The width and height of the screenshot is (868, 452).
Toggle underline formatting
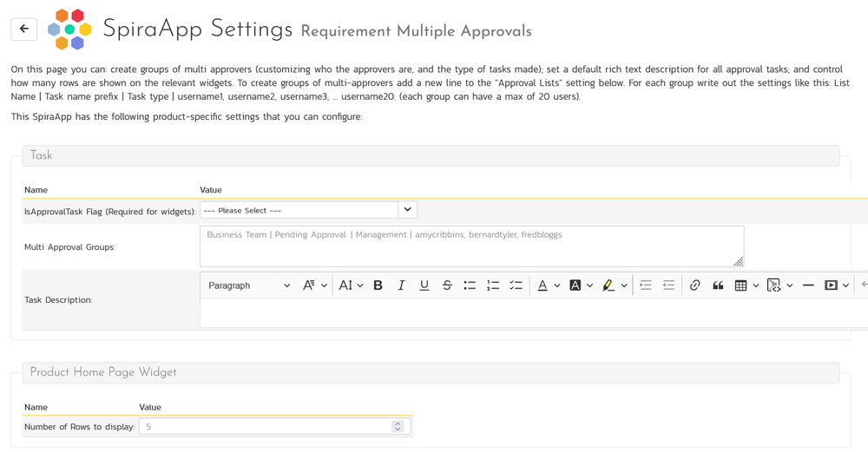click(424, 285)
